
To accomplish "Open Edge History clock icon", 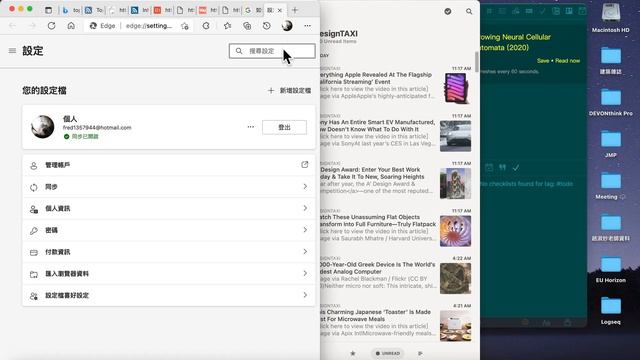I will coord(267,26).
